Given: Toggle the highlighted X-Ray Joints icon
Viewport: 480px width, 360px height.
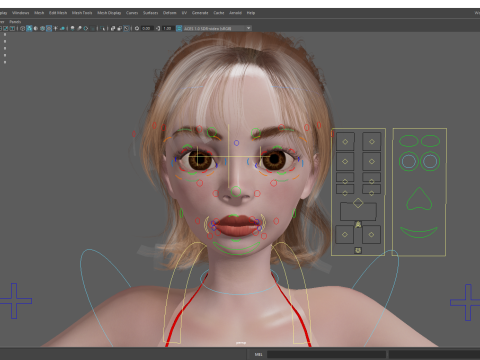Looking at the screenshot, I should click(x=126, y=28).
